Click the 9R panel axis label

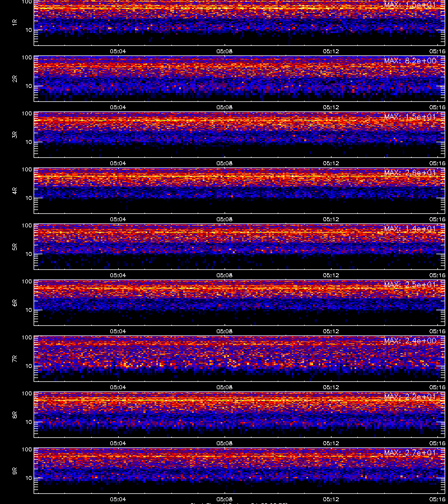click(x=15, y=471)
